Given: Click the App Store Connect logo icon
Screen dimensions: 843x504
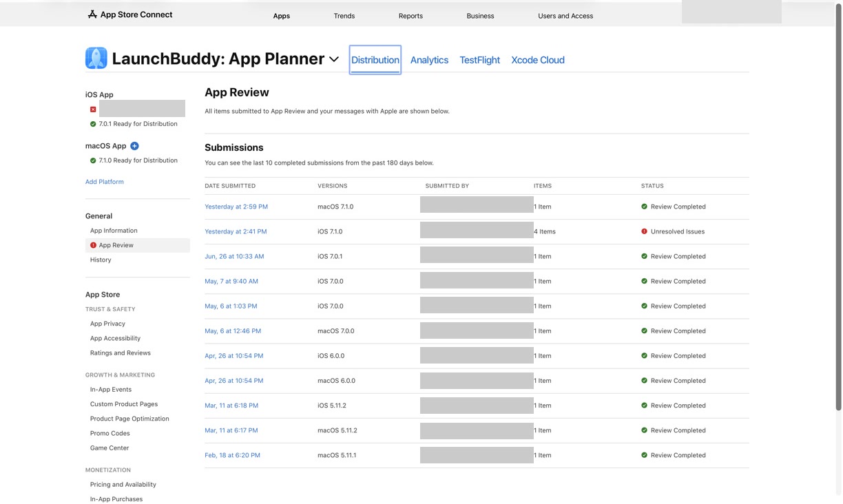Looking at the screenshot, I should 92,14.
